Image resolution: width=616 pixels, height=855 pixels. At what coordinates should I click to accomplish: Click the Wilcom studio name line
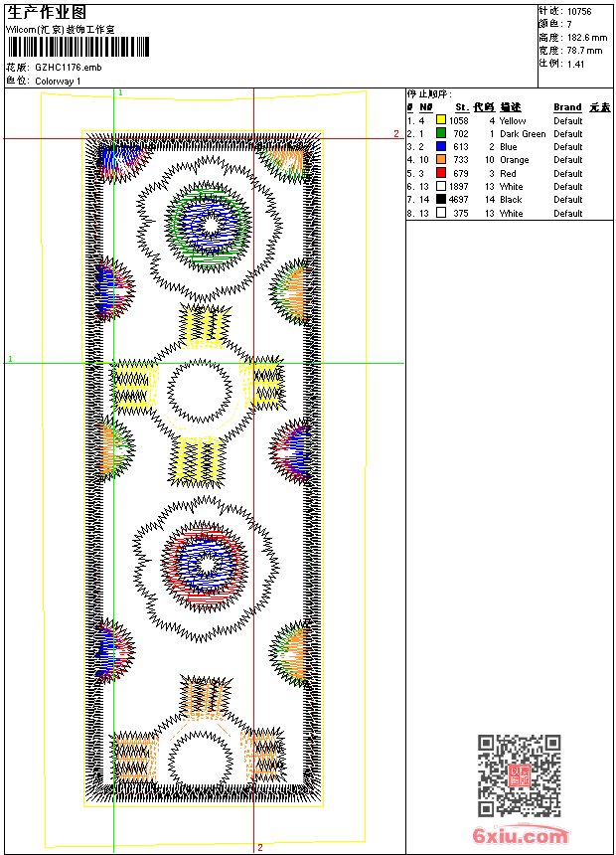(61, 30)
